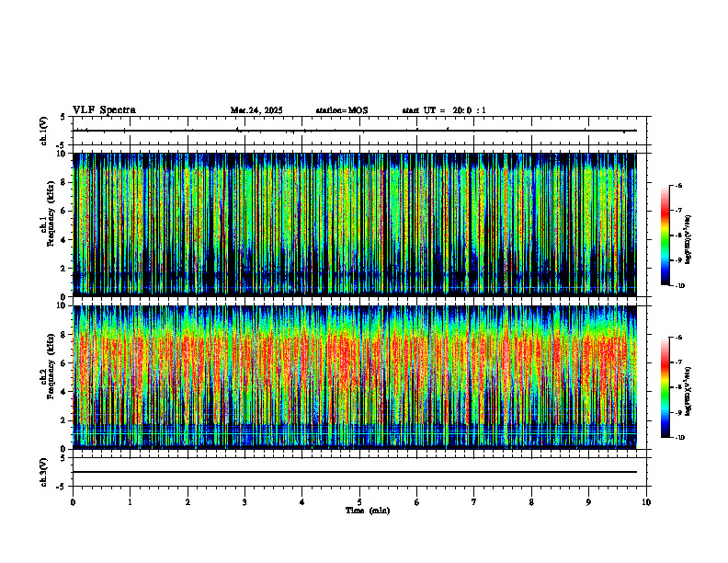Click the ch.2 frequency axis "8" tick label
The image size is (728, 563).
[64, 335]
